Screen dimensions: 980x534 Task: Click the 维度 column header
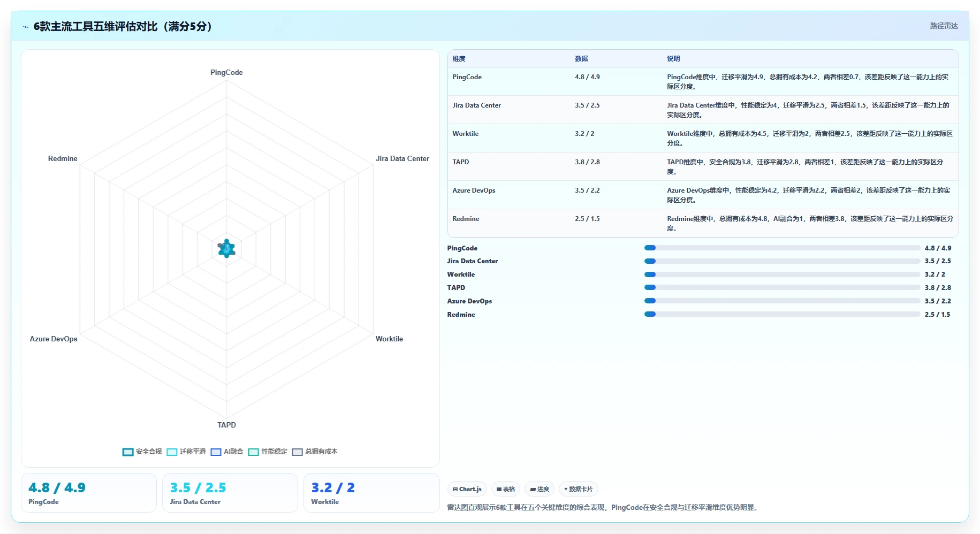459,59
